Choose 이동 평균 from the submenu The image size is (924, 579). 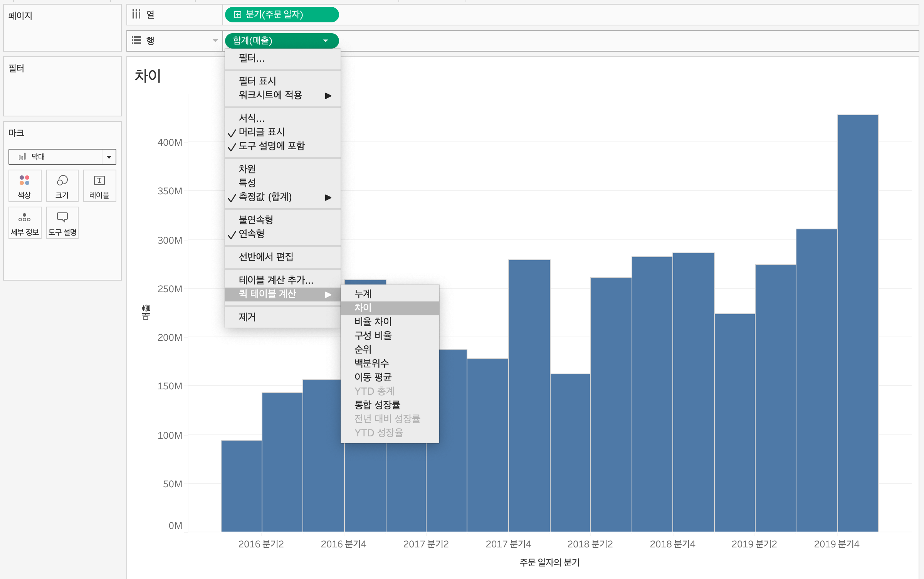click(x=373, y=377)
